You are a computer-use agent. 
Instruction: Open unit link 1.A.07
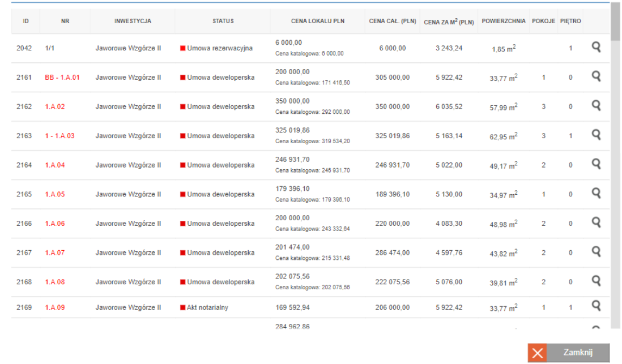tap(55, 252)
